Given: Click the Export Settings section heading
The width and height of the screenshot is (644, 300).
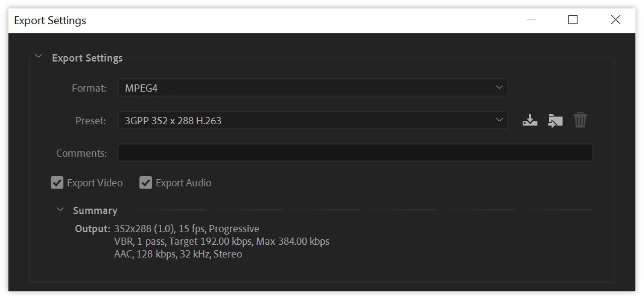Looking at the screenshot, I should pyautogui.click(x=87, y=58).
